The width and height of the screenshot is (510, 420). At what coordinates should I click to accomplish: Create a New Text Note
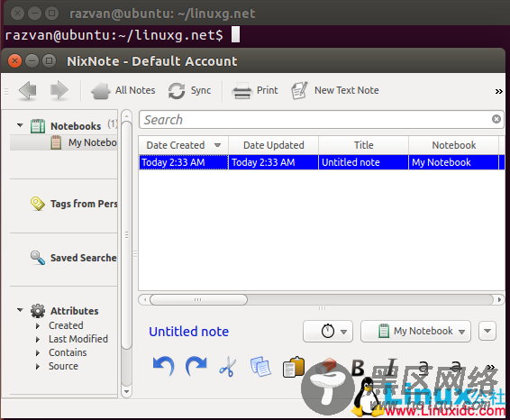(x=335, y=90)
